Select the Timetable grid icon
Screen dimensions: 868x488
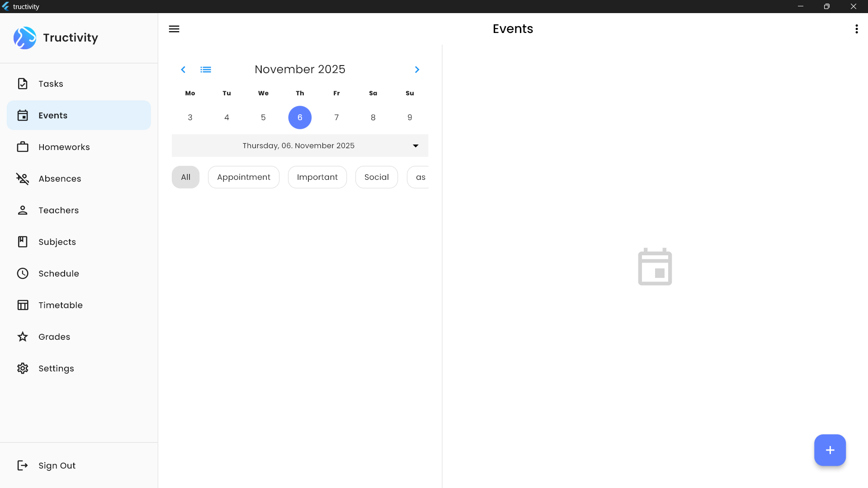coord(23,305)
